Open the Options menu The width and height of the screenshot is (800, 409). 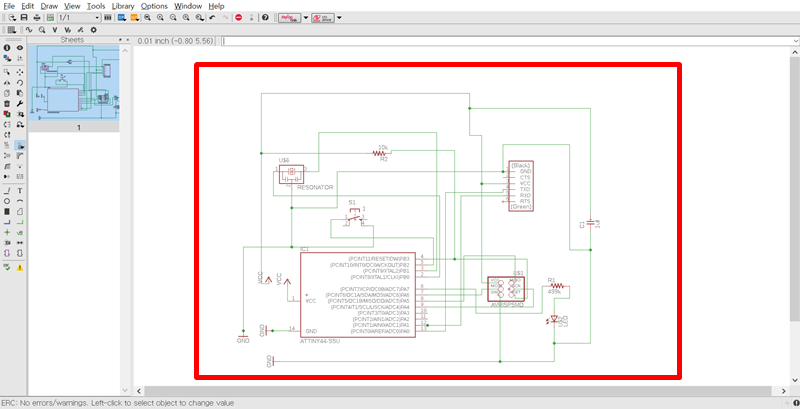(154, 6)
